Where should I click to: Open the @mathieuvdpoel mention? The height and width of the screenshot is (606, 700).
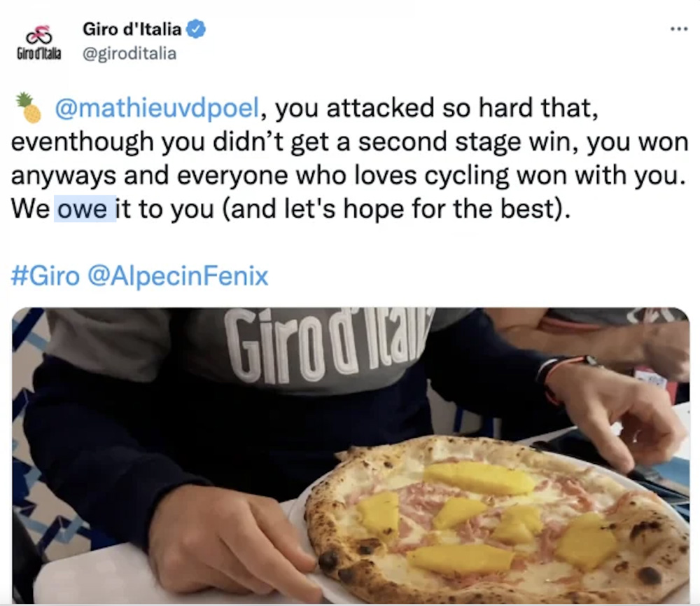coord(157,108)
